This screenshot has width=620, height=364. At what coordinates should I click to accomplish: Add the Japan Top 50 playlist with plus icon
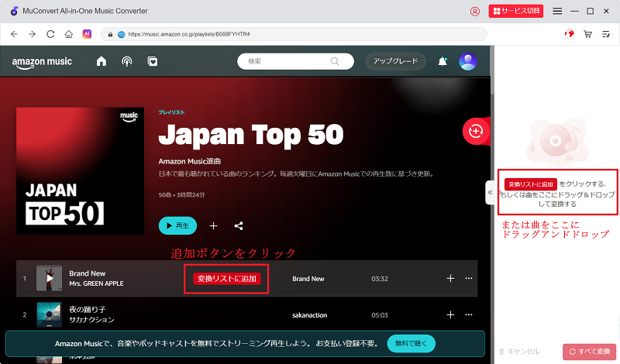click(214, 225)
